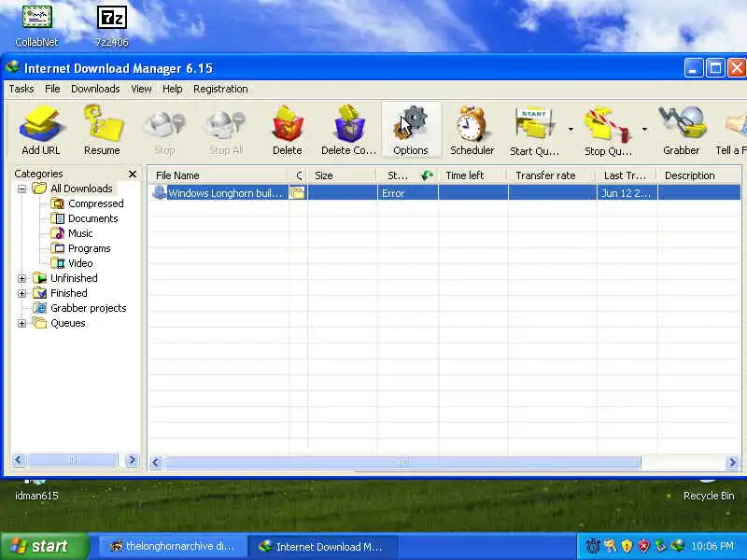Click the Start Queue toolbar icon
The width and height of the screenshot is (747, 560).
pyautogui.click(x=534, y=130)
